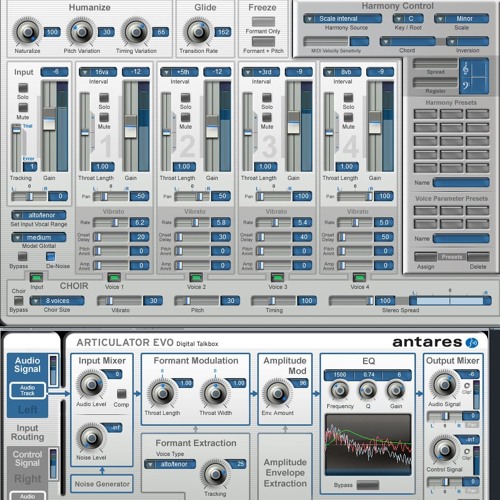Click the Formant Extraction Tracking knob
The width and height of the screenshot is (500, 500).
215,474
